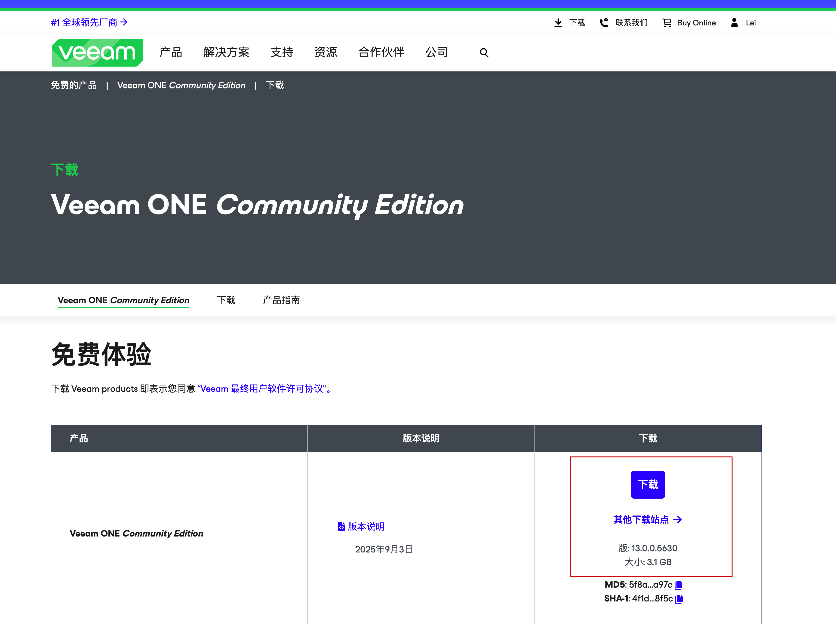Open the Lei user profile icon
Viewport: 836px width, 644px height.
pyautogui.click(x=734, y=23)
